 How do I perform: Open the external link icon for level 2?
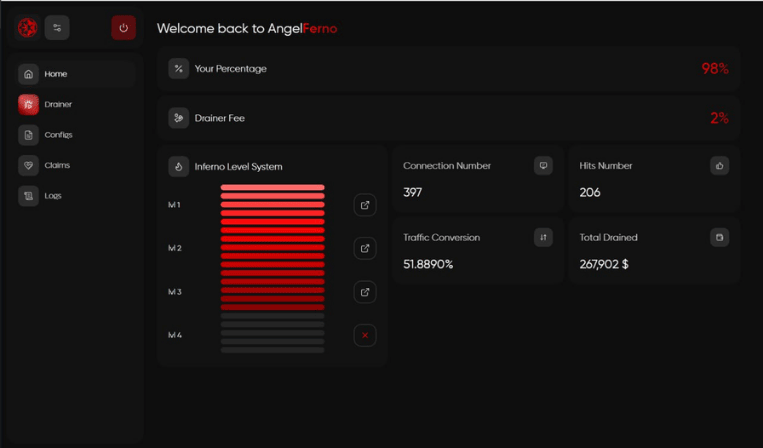coord(365,248)
